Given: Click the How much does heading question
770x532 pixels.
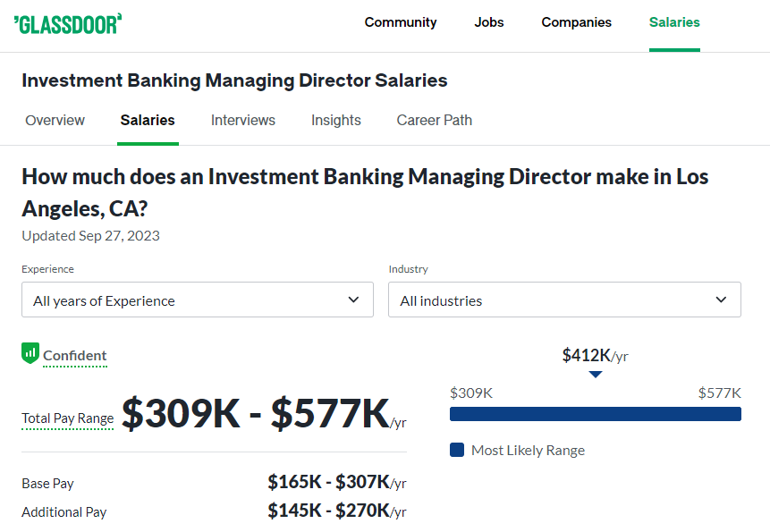Looking at the screenshot, I should tap(365, 193).
